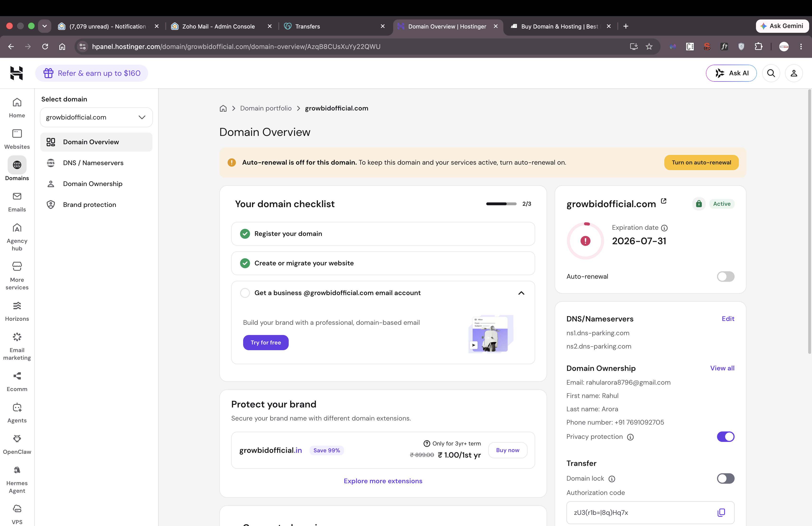812x526 pixels.
Task: Open the Select domain dropdown
Action: [96, 117]
